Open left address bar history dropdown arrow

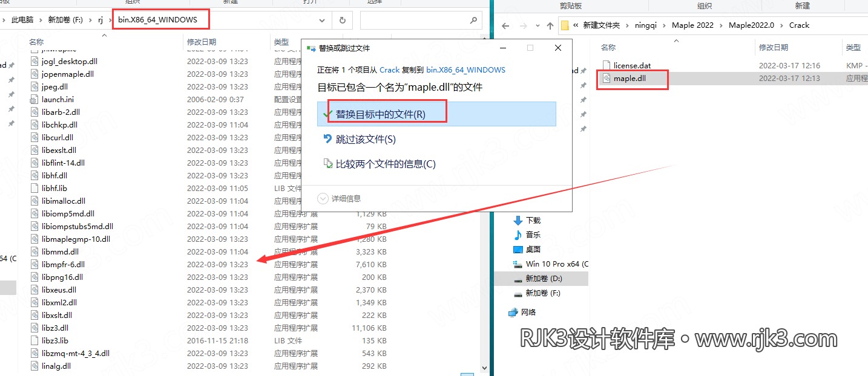coord(322,20)
